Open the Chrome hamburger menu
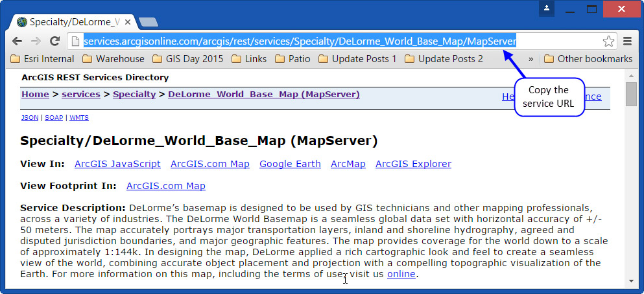Screen dimensions: 644x294 coord(627,41)
